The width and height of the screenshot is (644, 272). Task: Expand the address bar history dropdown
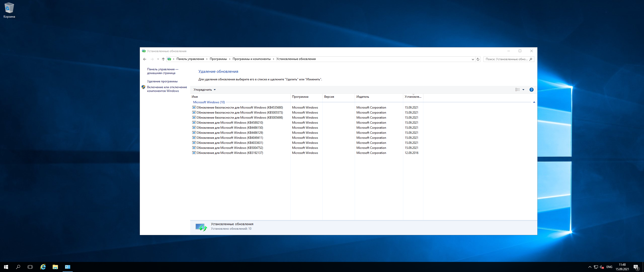(473, 59)
